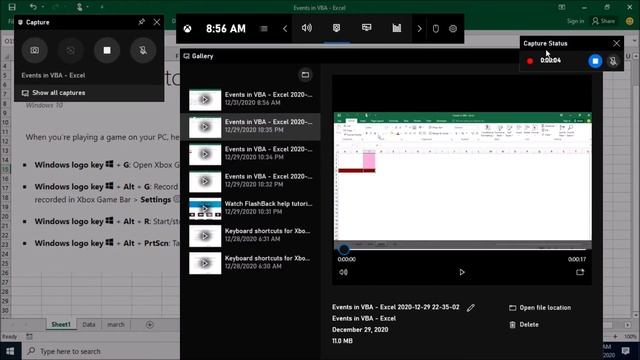Viewport: 640px width, 360px height.
Task: Add a new sheet in Excel
Action: [149, 324]
